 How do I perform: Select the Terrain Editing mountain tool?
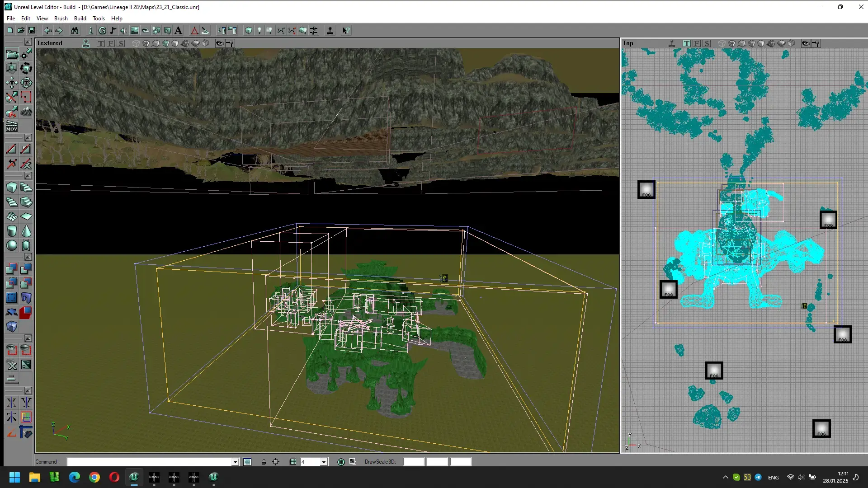click(x=26, y=111)
